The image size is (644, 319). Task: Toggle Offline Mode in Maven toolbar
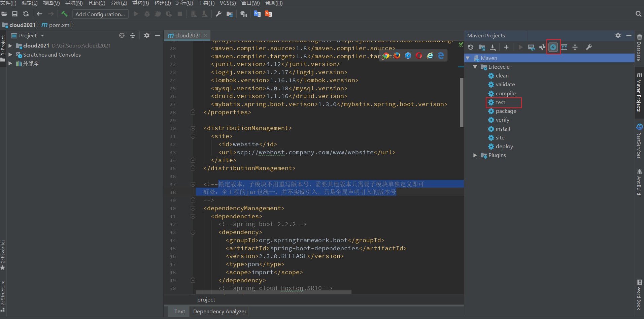coord(542,47)
